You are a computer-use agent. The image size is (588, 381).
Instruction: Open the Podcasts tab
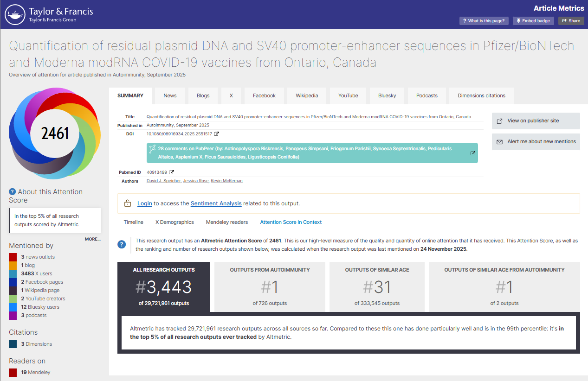click(427, 95)
